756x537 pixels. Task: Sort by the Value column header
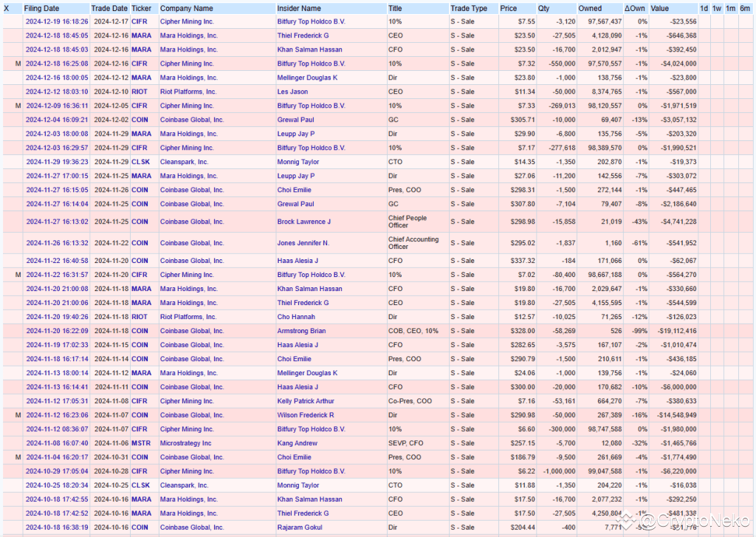[659, 8]
